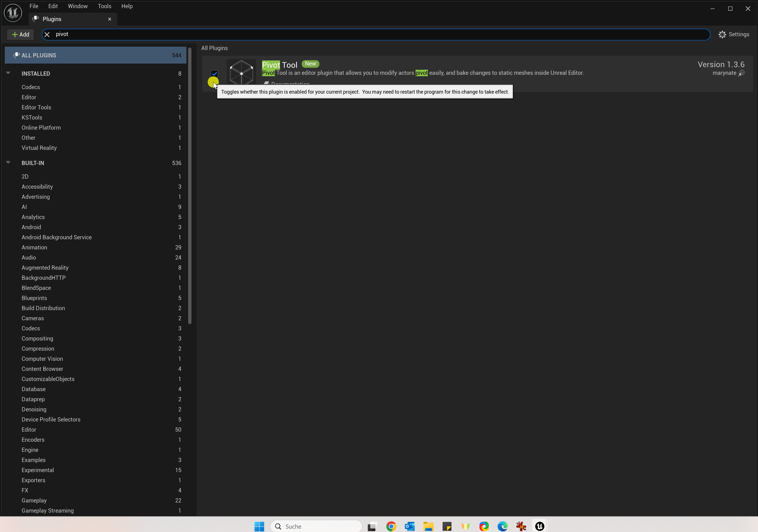Select the Animation category

pyautogui.click(x=34, y=247)
